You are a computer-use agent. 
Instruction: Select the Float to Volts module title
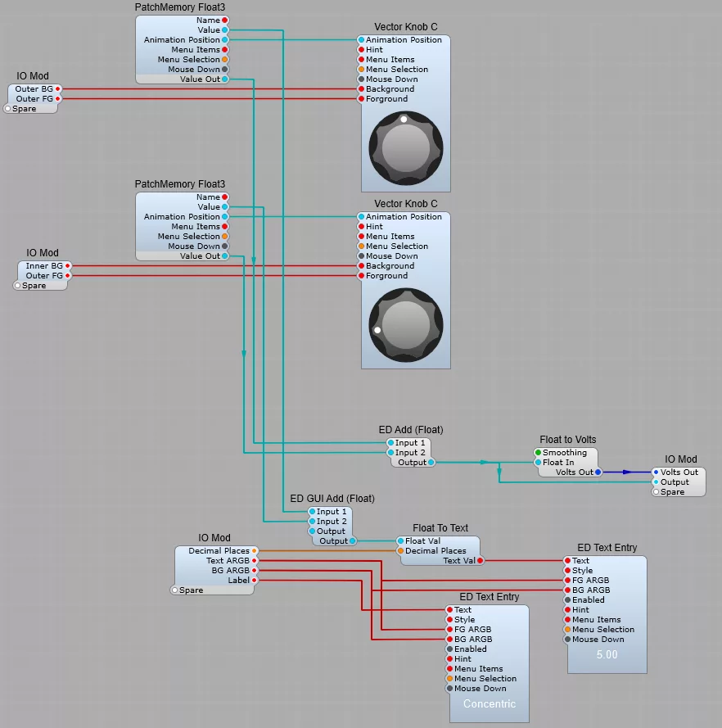pyautogui.click(x=567, y=440)
